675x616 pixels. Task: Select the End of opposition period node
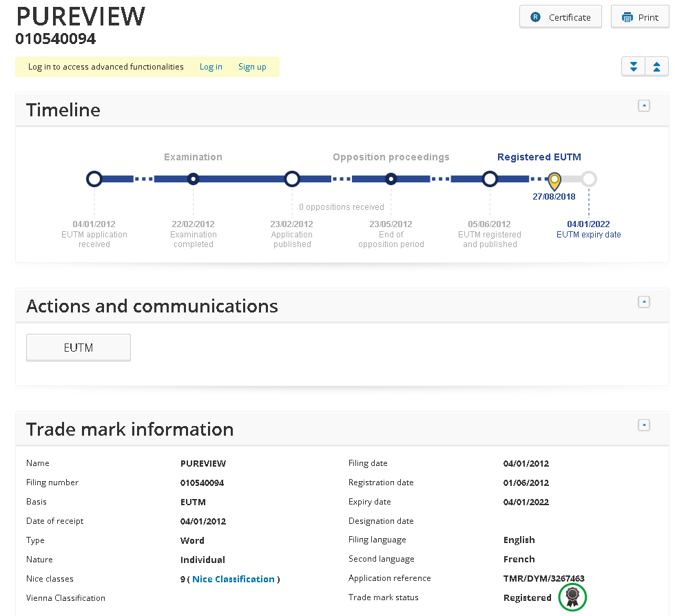point(391,179)
